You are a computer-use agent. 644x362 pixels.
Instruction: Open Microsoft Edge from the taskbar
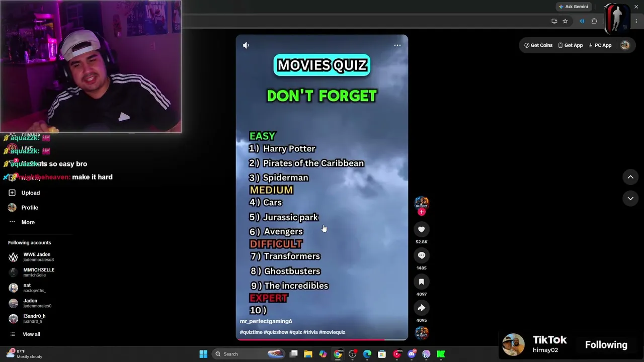click(367, 354)
